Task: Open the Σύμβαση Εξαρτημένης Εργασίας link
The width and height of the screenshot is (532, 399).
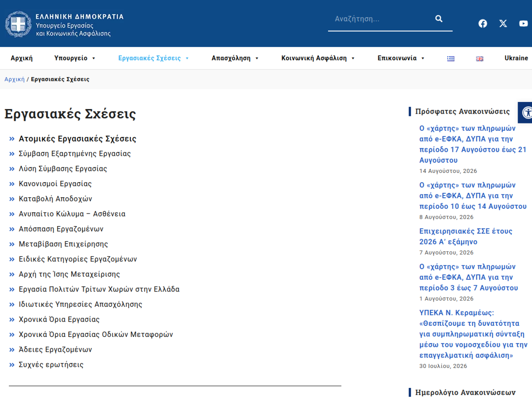Action: coord(75,154)
